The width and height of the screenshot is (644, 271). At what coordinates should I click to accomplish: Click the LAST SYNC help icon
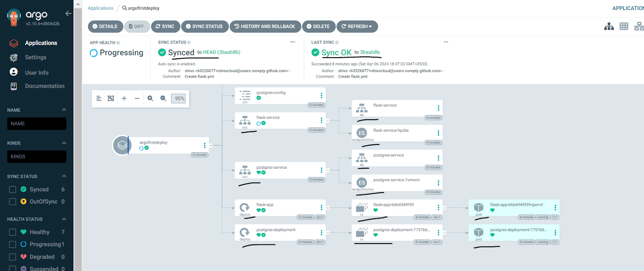pyautogui.click(x=337, y=42)
